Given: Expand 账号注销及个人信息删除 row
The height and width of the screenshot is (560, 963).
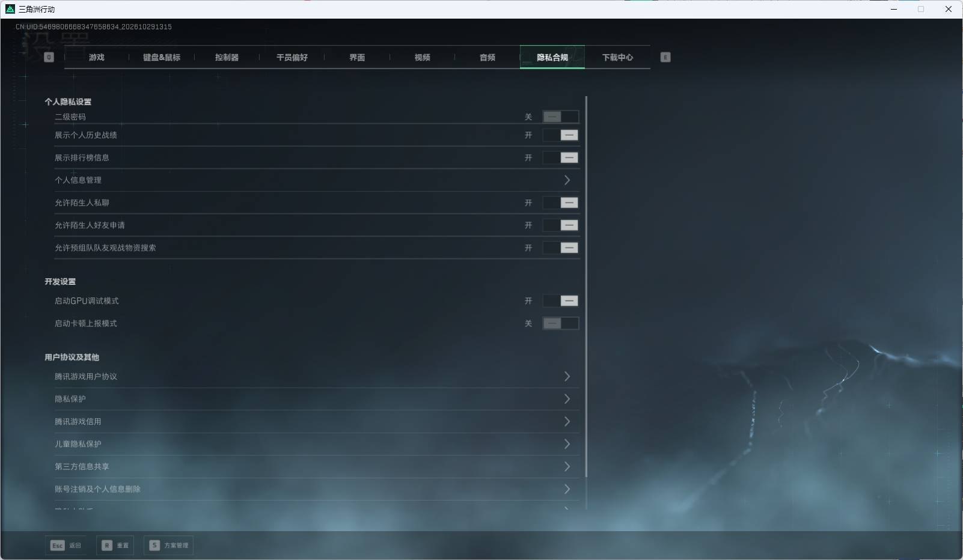Looking at the screenshot, I should tap(317, 489).
